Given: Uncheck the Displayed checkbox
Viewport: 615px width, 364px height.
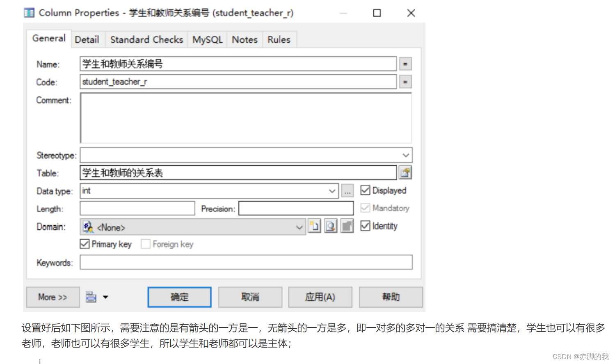Looking at the screenshot, I should 365,190.
